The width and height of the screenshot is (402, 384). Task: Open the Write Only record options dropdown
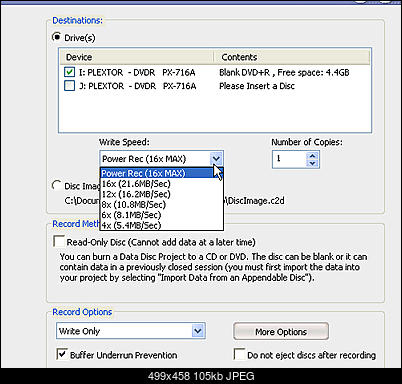(x=198, y=331)
